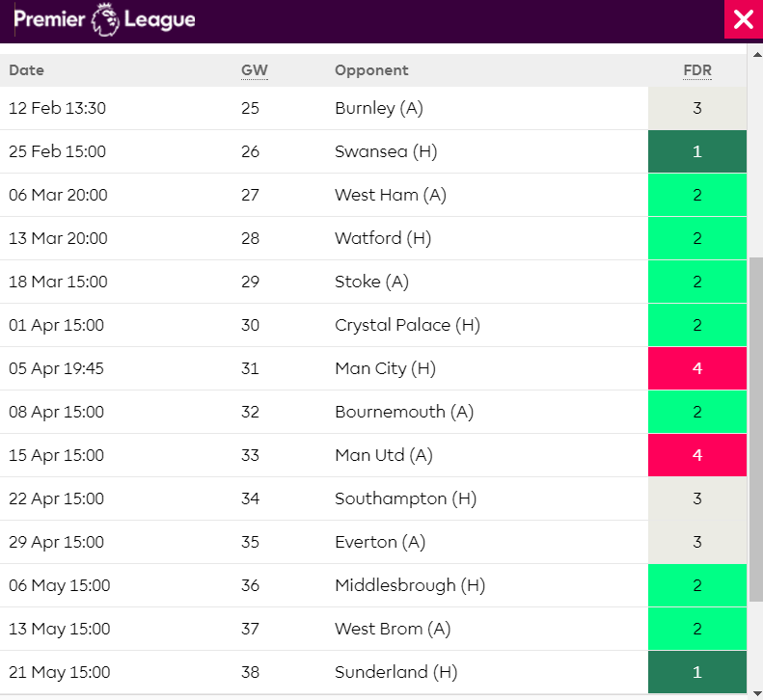Viewport: 763px width, 700px height.
Task: Click the Opponent column header
Action: coord(371,70)
